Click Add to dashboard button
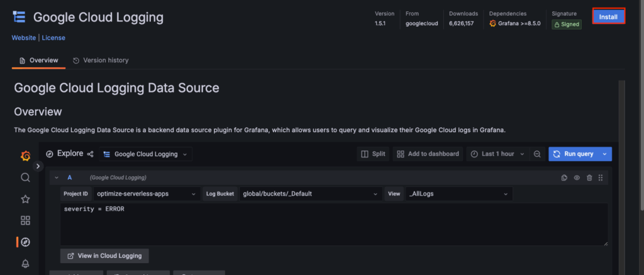644x275 pixels. (x=428, y=154)
